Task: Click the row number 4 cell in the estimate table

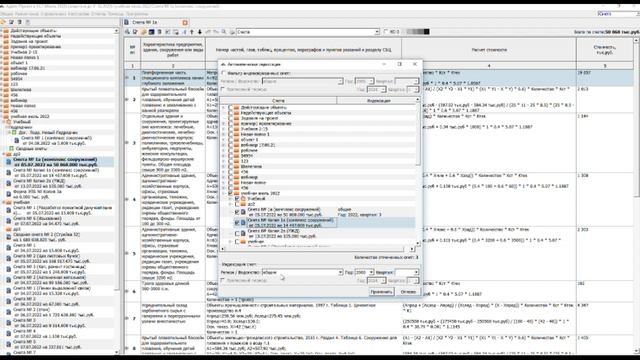Action: (x=133, y=200)
